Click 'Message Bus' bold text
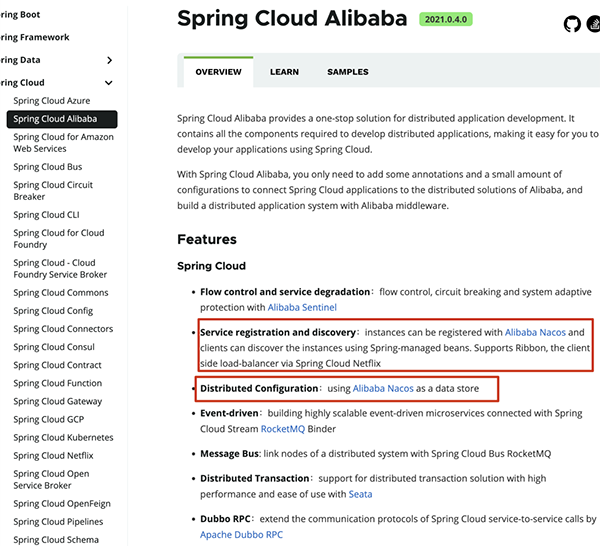 pyautogui.click(x=230, y=454)
